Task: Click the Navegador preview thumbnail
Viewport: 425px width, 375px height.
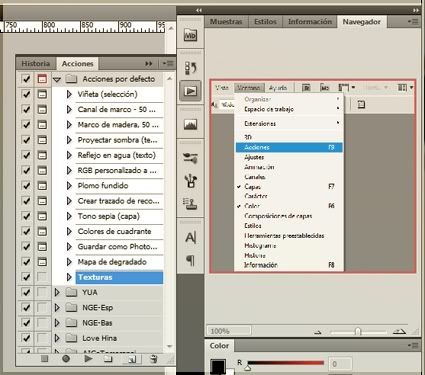Action: [313, 176]
